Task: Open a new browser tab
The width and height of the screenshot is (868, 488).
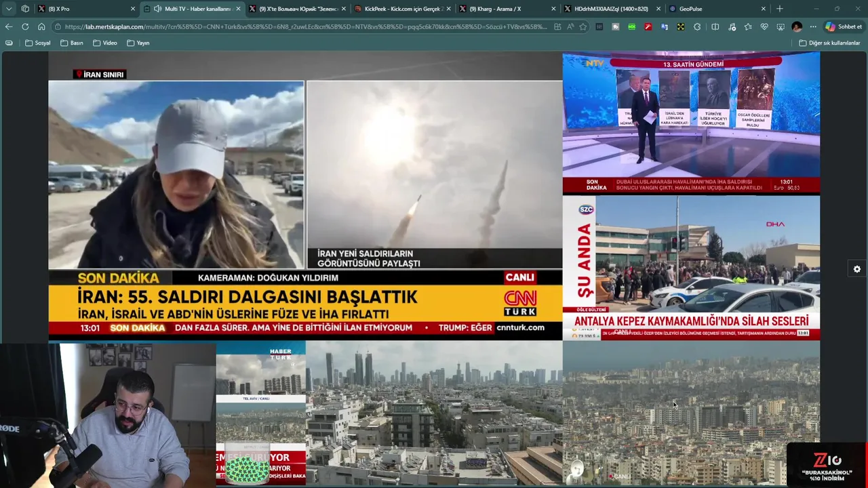Action: [779, 9]
